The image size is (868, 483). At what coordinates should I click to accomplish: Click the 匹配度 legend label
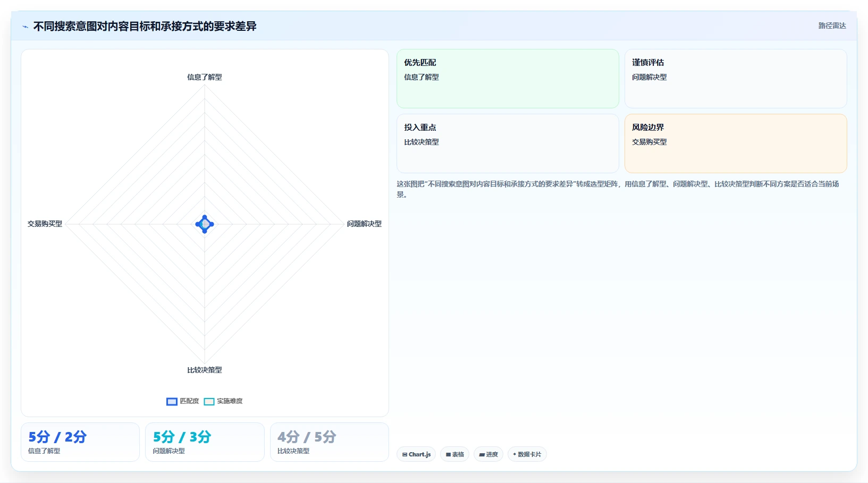[189, 401]
